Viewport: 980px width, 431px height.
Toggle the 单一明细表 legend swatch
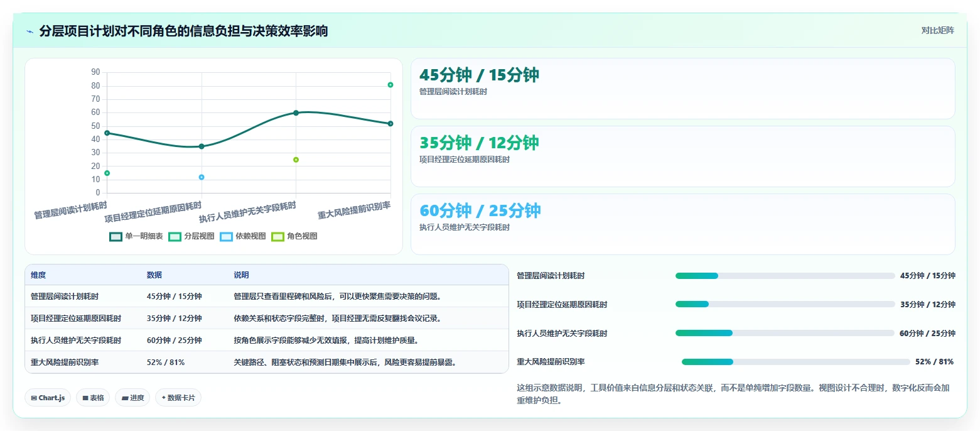116,236
